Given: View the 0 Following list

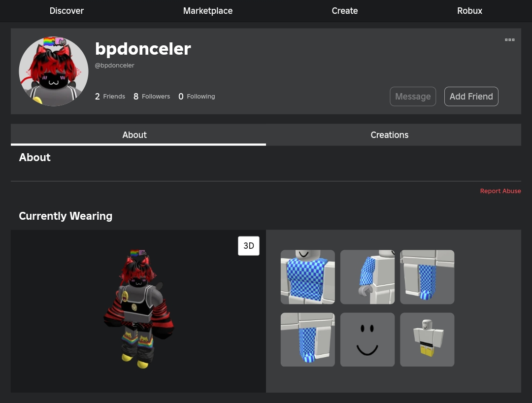Looking at the screenshot, I should point(197,97).
